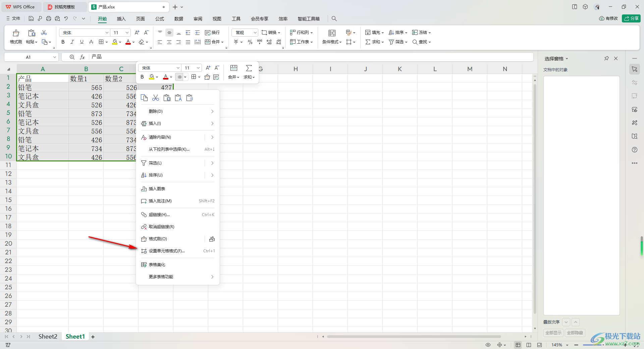Click the Format Painter icon in ribbon
The image size is (644, 349).
pyautogui.click(x=16, y=33)
